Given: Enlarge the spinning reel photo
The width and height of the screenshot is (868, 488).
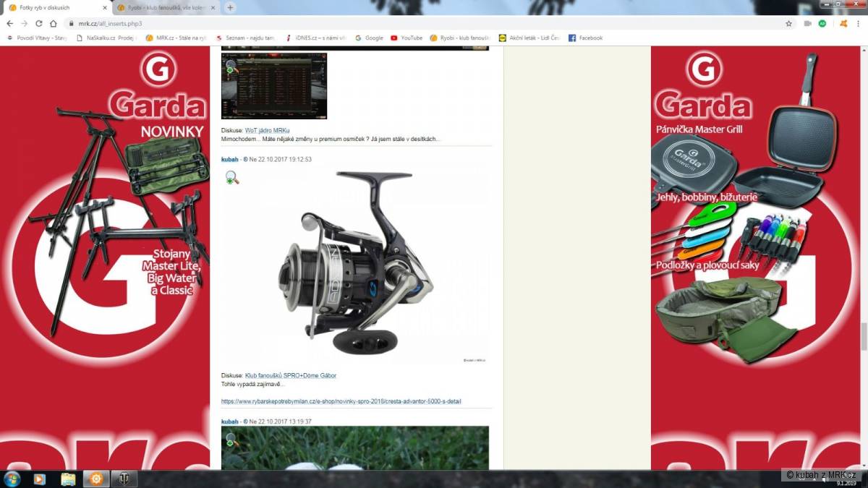Looking at the screenshot, I should [355, 267].
